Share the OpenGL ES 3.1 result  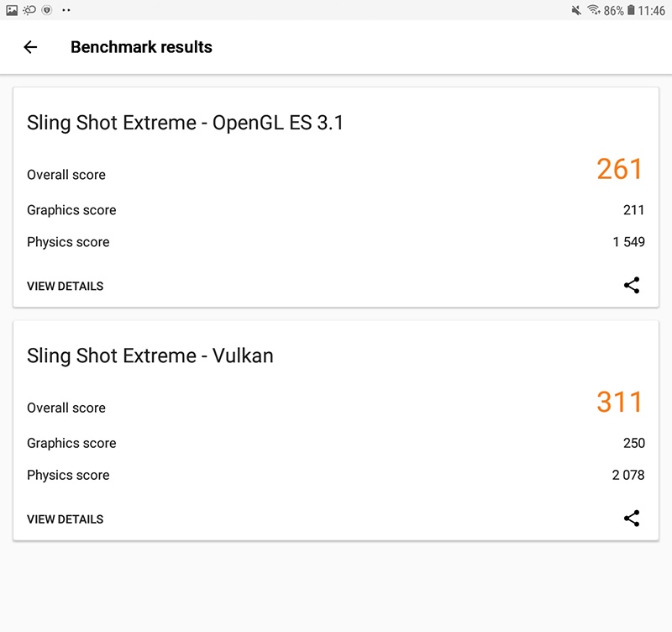click(x=632, y=286)
